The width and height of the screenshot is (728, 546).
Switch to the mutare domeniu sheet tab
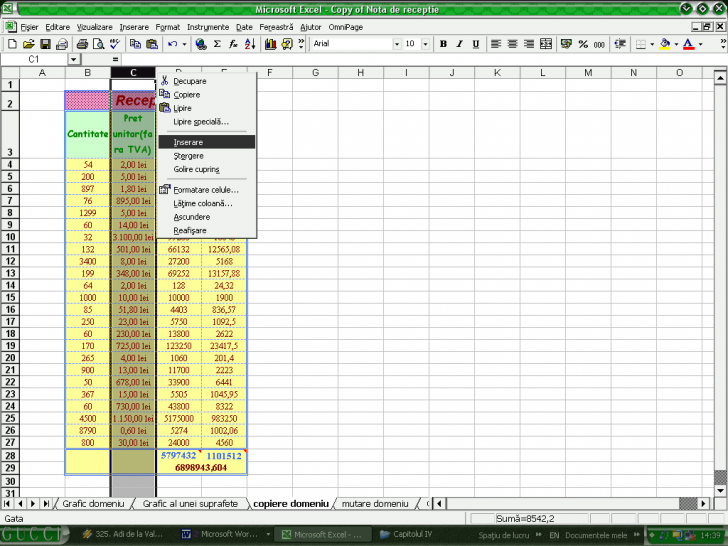coord(375,504)
